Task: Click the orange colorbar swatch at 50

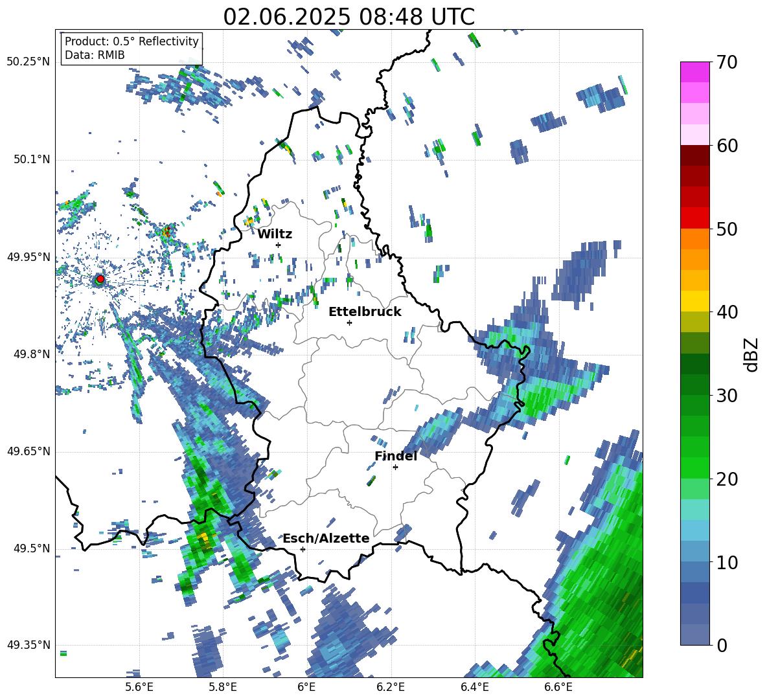Action: [694, 238]
